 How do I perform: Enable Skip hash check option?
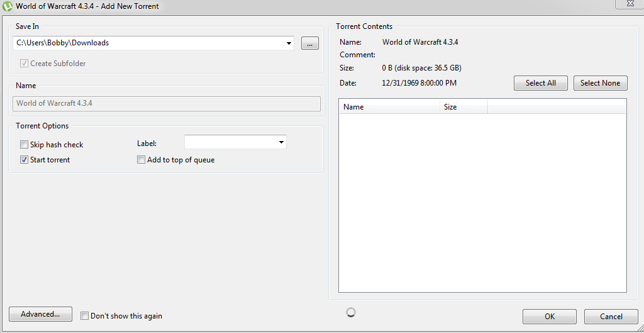tap(25, 145)
